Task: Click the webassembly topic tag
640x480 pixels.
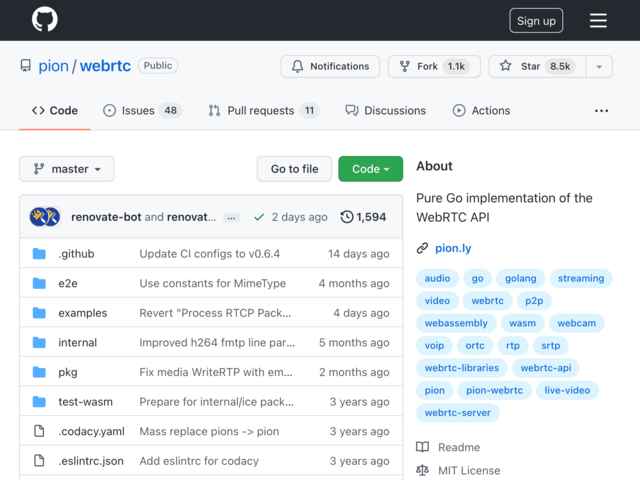Action: pos(456,323)
